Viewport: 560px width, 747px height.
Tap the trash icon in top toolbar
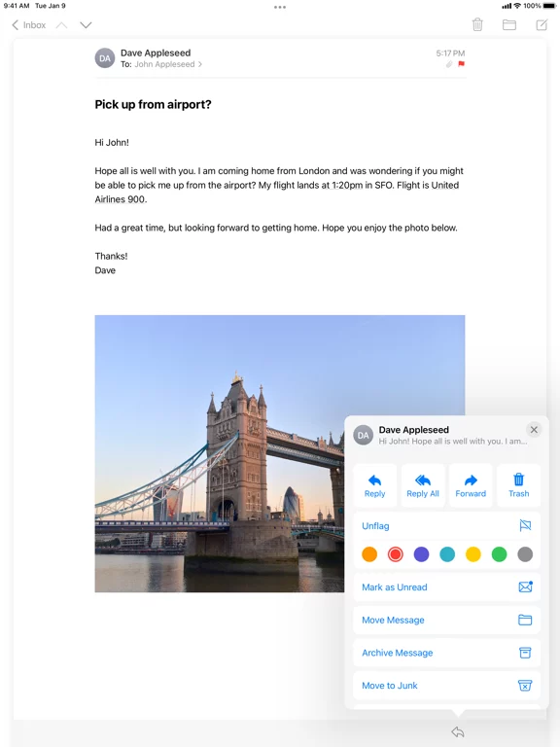pyautogui.click(x=477, y=24)
